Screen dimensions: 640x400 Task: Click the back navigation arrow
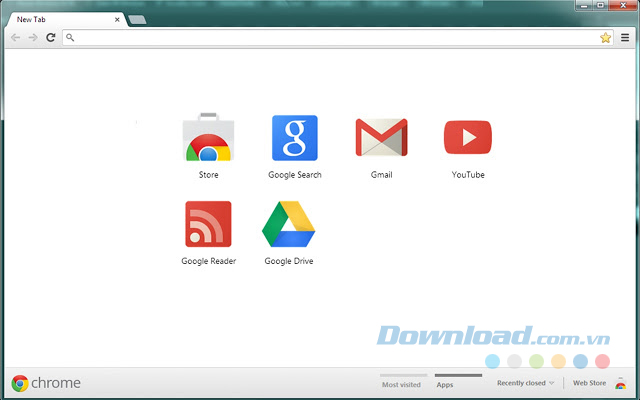[16, 38]
